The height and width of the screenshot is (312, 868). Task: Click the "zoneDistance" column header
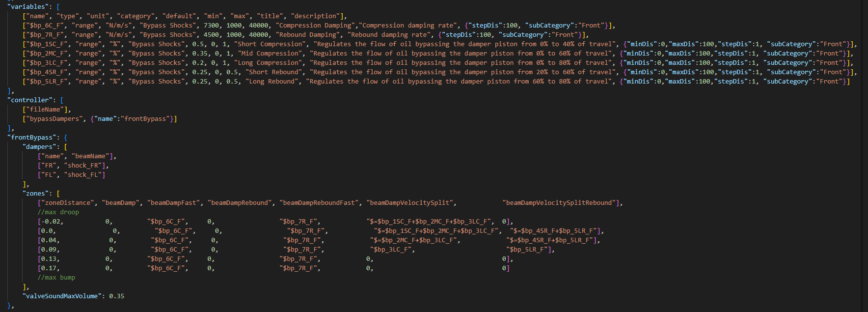pyautogui.click(x=68, y=202)
